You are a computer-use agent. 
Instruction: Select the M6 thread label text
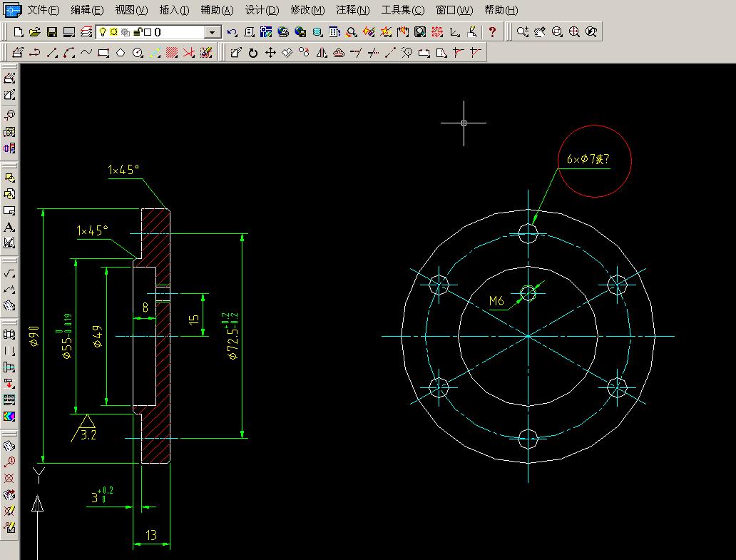(496, 301)
